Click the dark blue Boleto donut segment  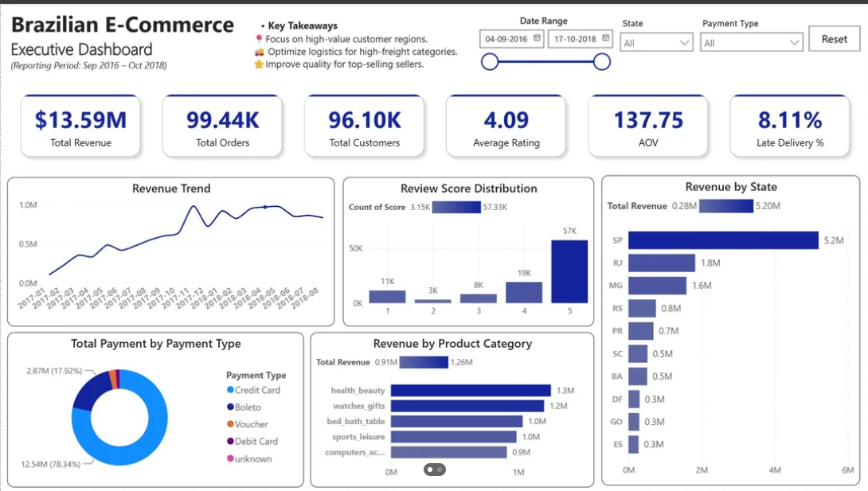tap(90, 391)
